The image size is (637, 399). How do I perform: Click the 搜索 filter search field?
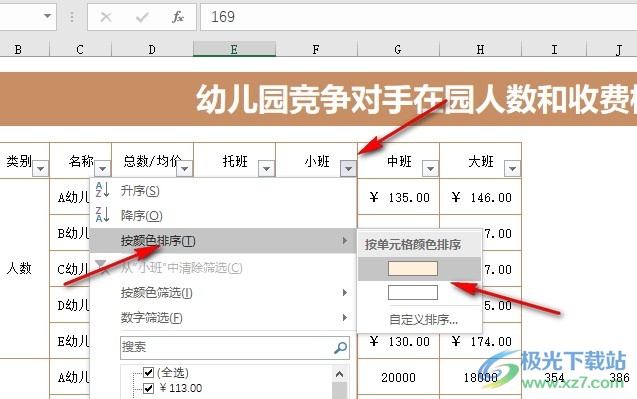click(234, 347)
